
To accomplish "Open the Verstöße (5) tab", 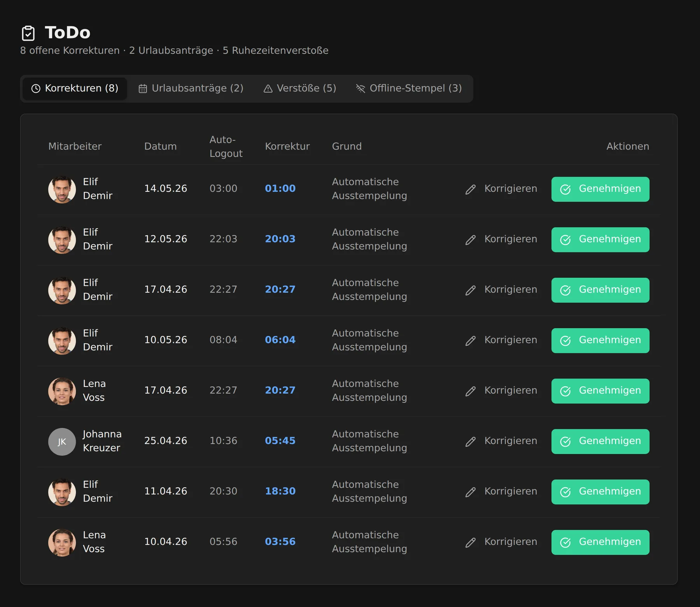I will point(300,88).
